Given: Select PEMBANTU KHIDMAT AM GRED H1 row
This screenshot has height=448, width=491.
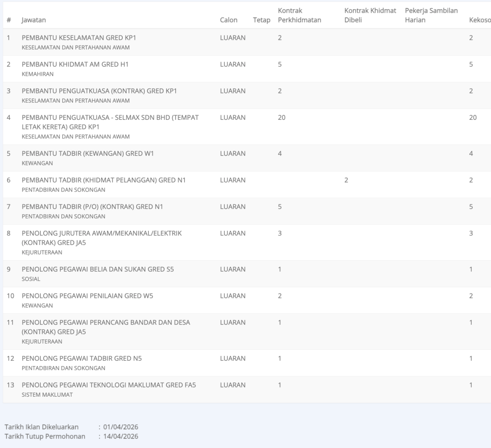Looking at the screenshot, I should 75,64.
